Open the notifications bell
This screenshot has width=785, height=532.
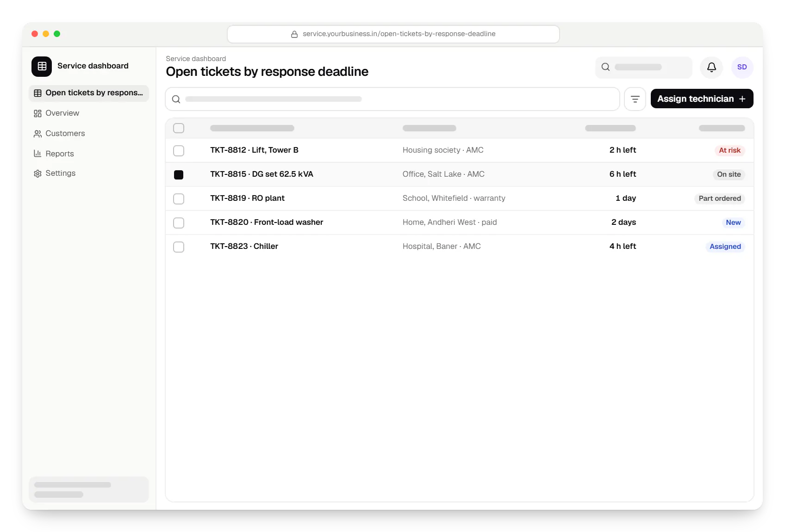(x=711, y=67)
